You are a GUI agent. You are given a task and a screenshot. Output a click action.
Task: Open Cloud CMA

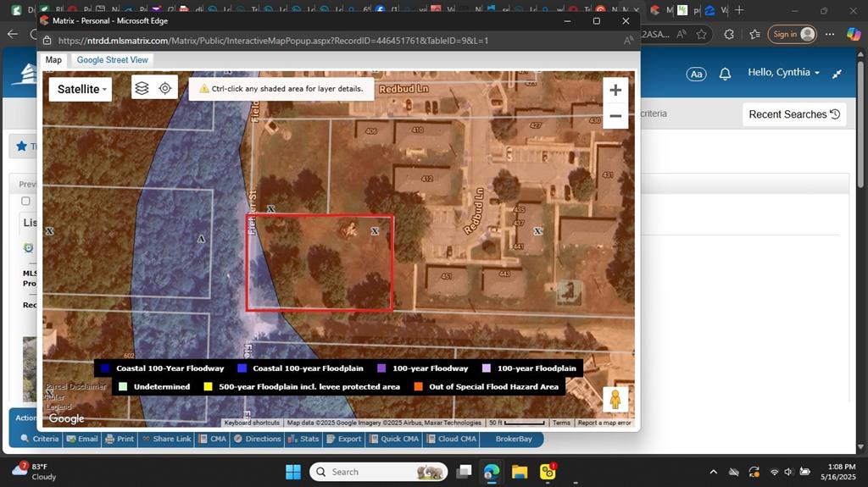(x=451, y=439)
